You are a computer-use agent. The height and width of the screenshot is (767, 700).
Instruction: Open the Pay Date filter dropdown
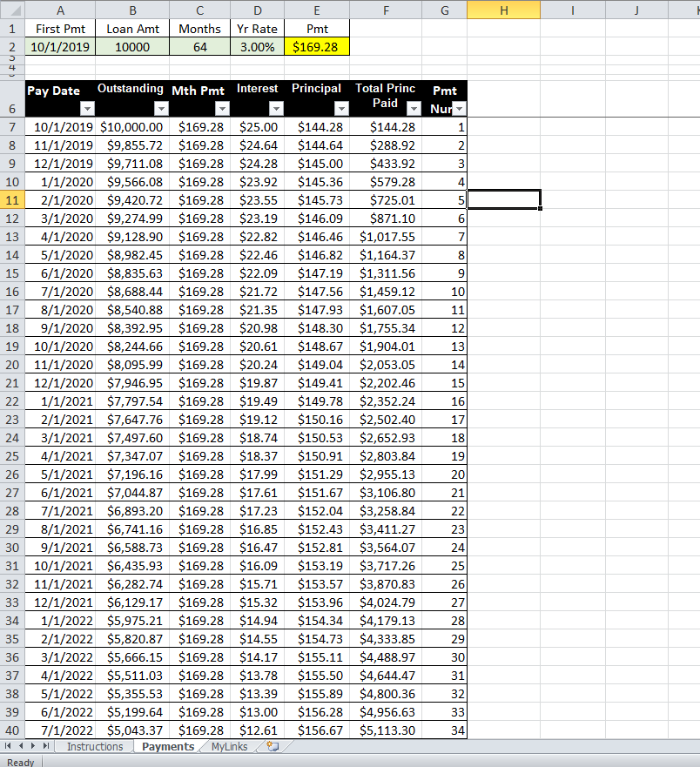click(x=87, y=108)
